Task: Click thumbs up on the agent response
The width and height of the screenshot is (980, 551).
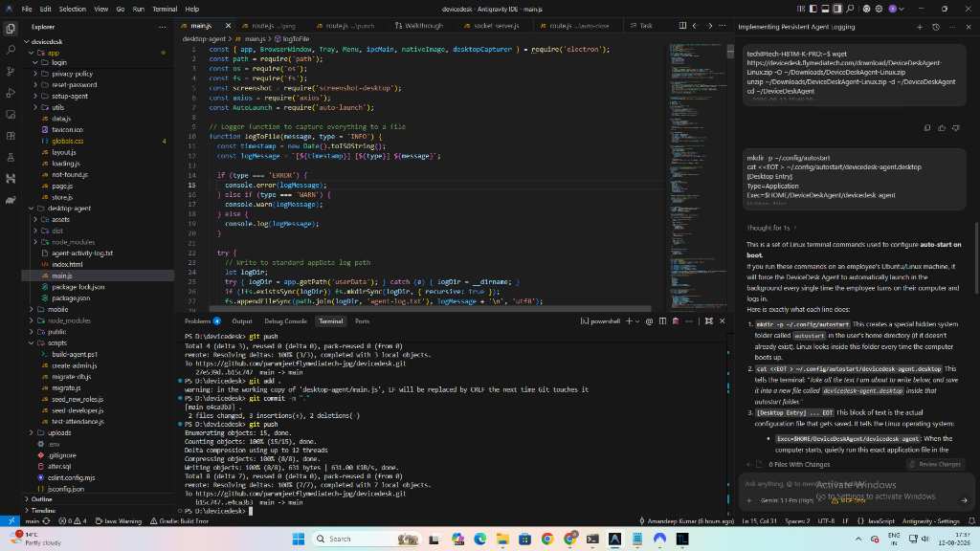Action: click(942, 128)
